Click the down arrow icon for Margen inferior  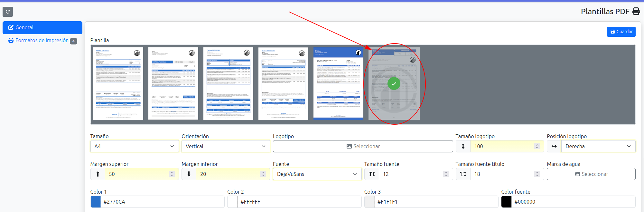click(x=189, y=174)
